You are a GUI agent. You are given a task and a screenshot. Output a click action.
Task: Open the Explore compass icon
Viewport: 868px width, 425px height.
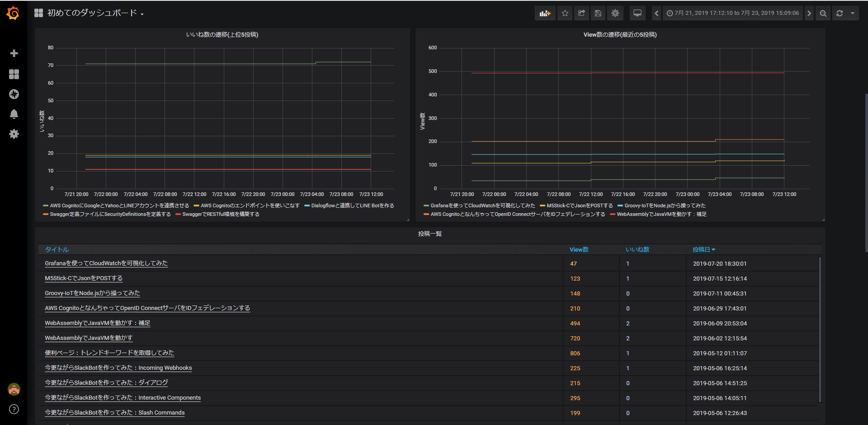coord(14,94)
